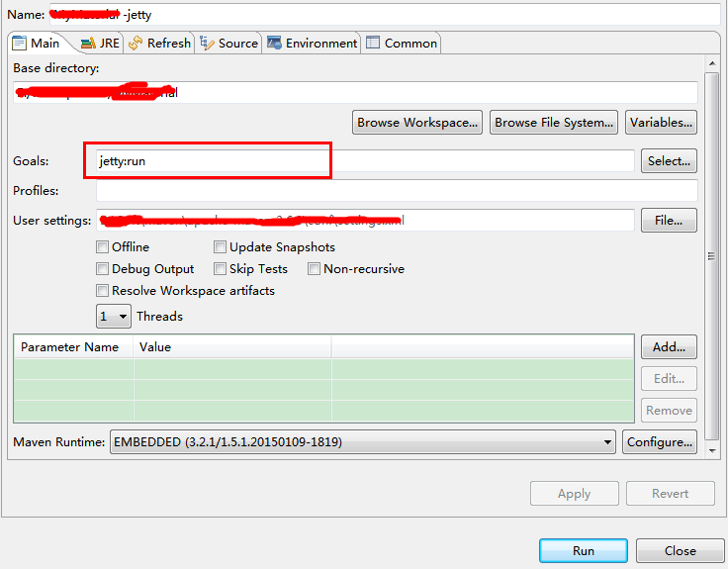Click the Value column header
Image resolution: width=728 pixels, height=569 pixels.
click(x=232, y=347)
